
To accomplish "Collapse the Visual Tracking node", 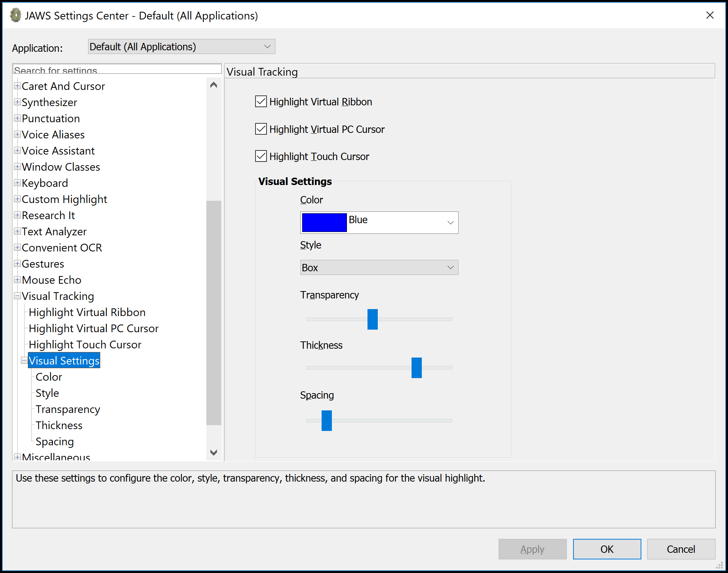I will (x=17, y=296).
